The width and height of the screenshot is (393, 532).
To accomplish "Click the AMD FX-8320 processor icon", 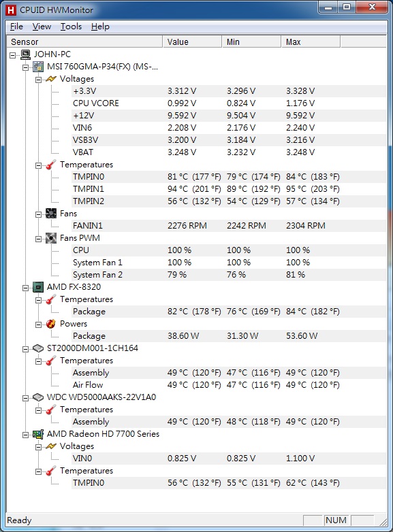I will 38,287.
